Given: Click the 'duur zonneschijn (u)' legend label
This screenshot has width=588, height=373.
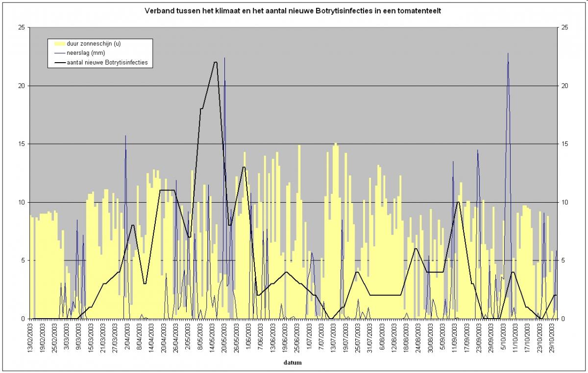Looking at the screenshot, I should [94, 44].
